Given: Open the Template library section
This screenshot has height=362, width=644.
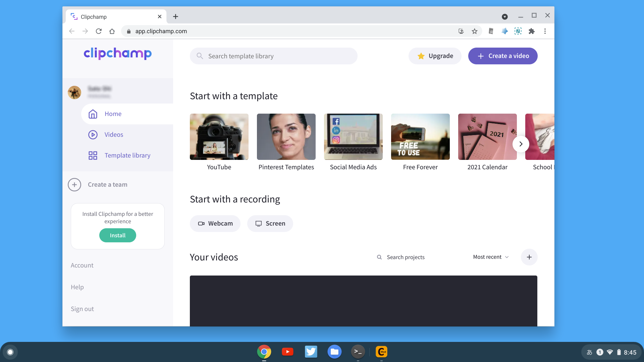Looking at the screenshot, I should tap(127, 156).
